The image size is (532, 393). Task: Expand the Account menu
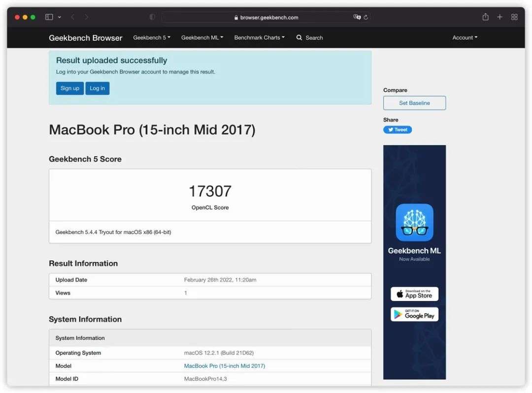(x=465, y=37)
